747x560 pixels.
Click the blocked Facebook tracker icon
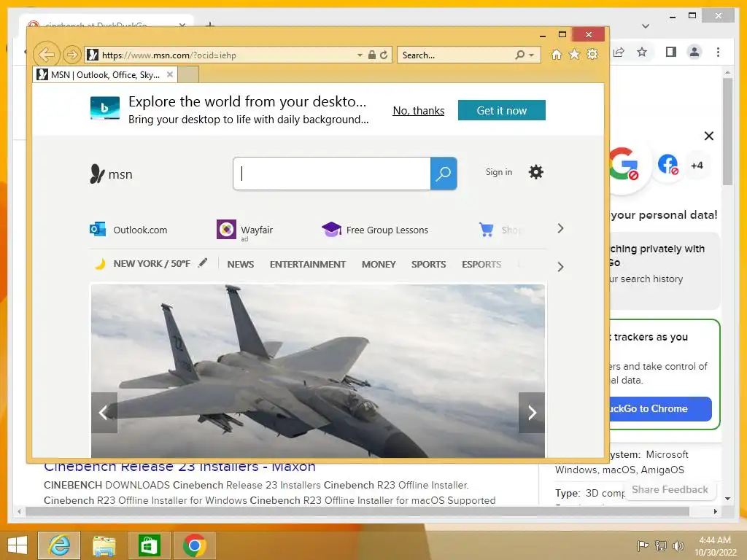tap(668, 165)
